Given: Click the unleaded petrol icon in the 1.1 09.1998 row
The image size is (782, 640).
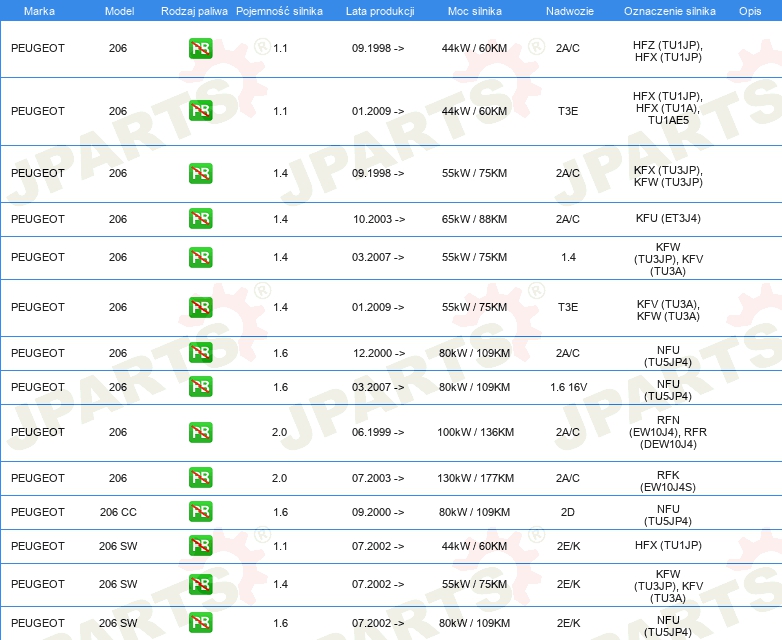Looking at the screenshot, I should click(x=200, y=48).
